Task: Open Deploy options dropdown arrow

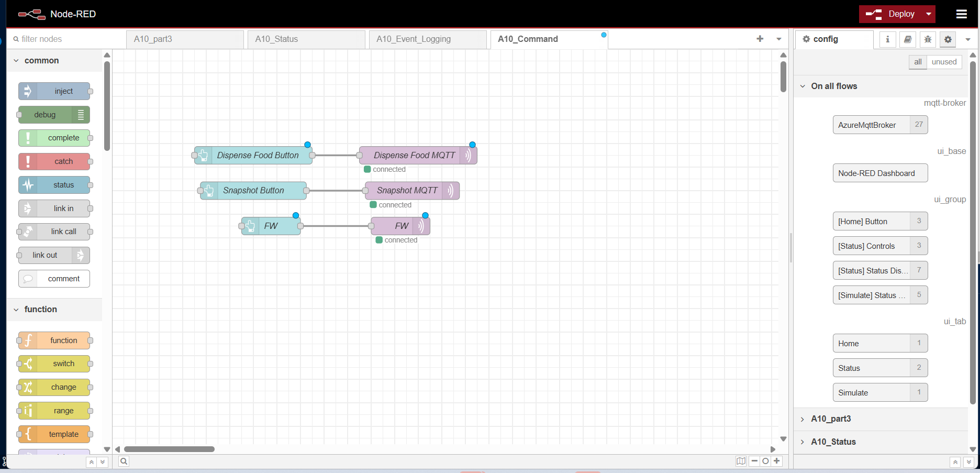Action: [929, 14]
